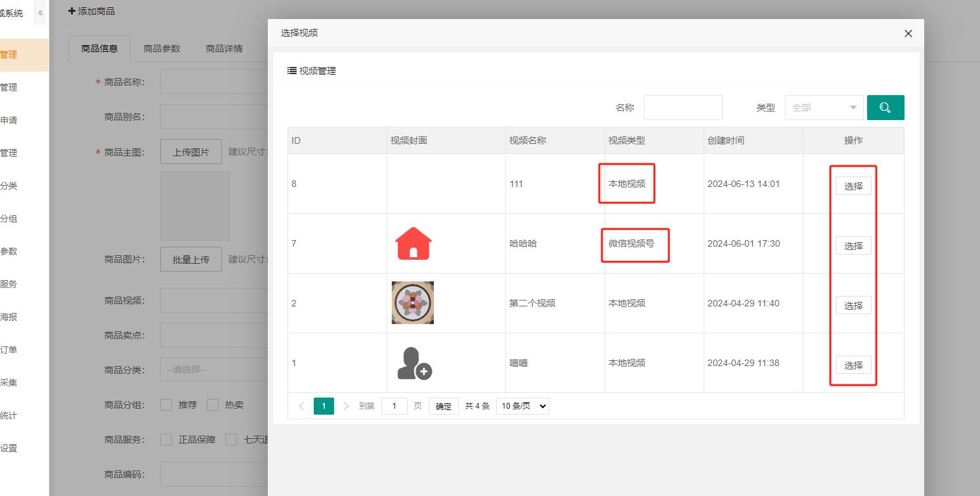Go to previous page arrow in pagination

(301, 406)
